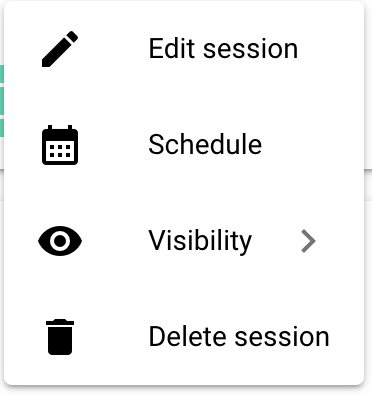Click the topmost teal bar behind the menu

click(x=2, y=74)
